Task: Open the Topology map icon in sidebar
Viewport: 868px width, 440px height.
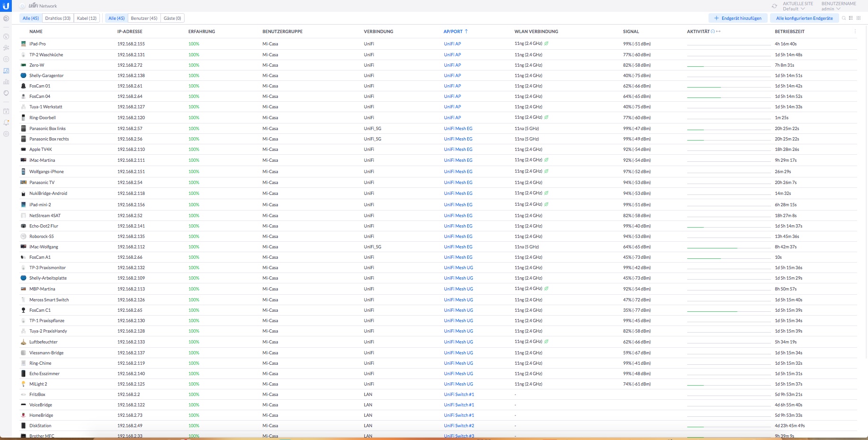Action: pos(6,48)
